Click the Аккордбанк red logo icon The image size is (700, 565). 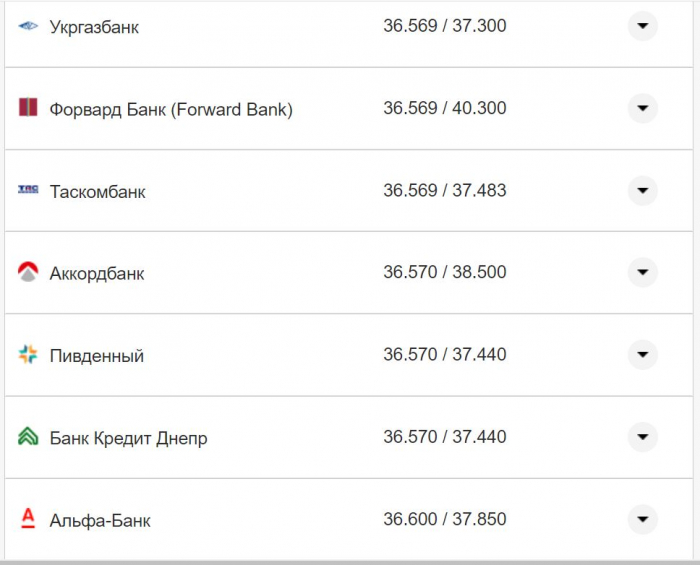click(x=28, y=272)
